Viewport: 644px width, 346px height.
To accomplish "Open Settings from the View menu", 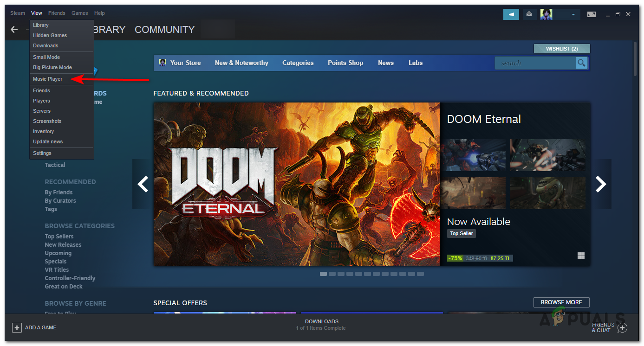I will pos(42,153).
